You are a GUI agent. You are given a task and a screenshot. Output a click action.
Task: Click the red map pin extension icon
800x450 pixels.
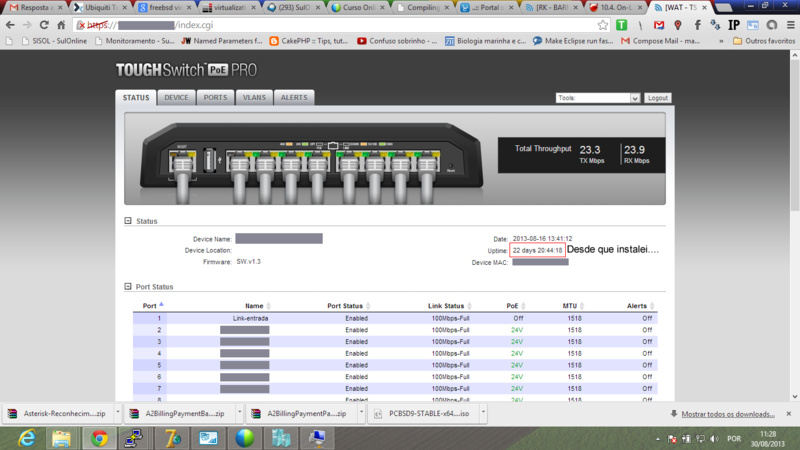(x=678, y=25)
